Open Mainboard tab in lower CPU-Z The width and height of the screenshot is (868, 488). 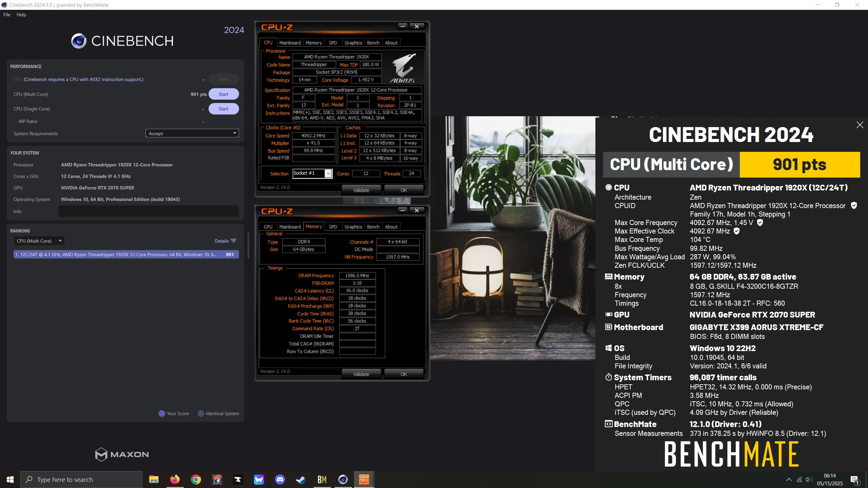click(x=290, y=227)
